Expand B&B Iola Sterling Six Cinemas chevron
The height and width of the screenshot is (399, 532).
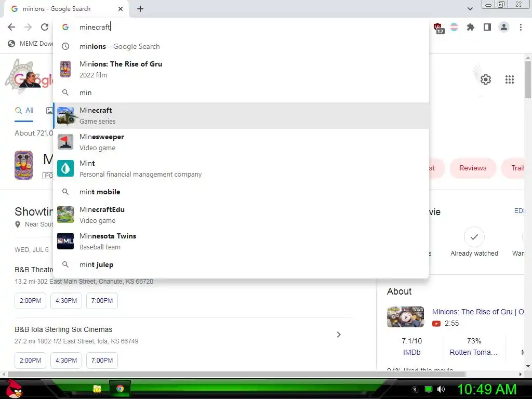[x=339, y=335]
